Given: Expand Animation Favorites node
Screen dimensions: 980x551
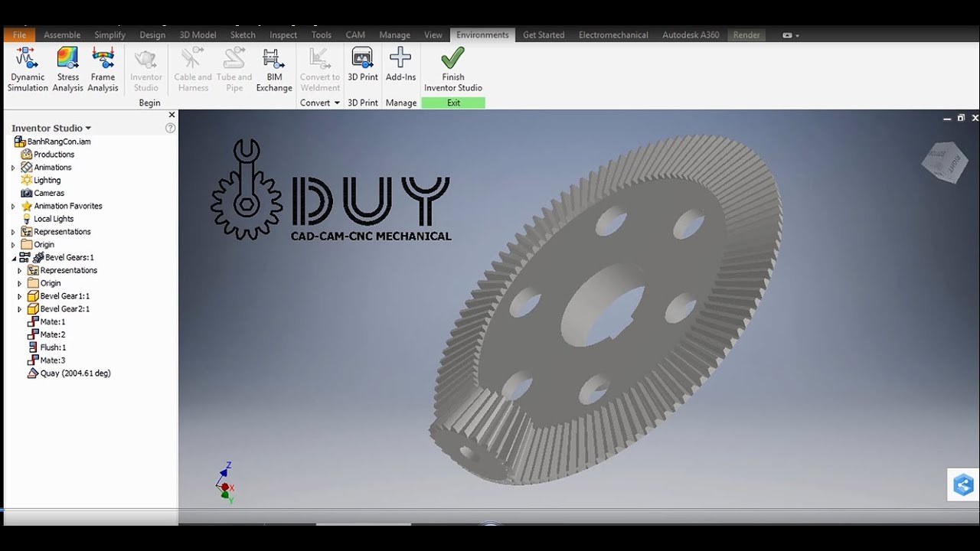Looking at the screenshot, I should (13, 206).
